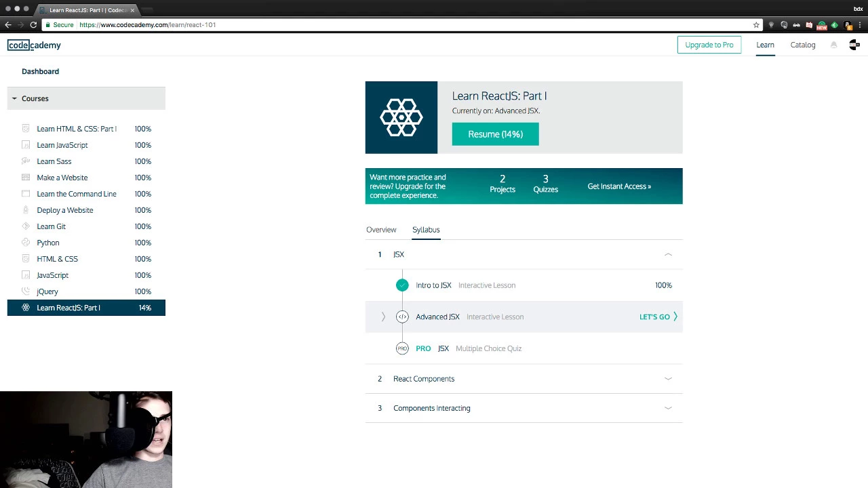Click icon beside Learn Sass course

point(26,161)
